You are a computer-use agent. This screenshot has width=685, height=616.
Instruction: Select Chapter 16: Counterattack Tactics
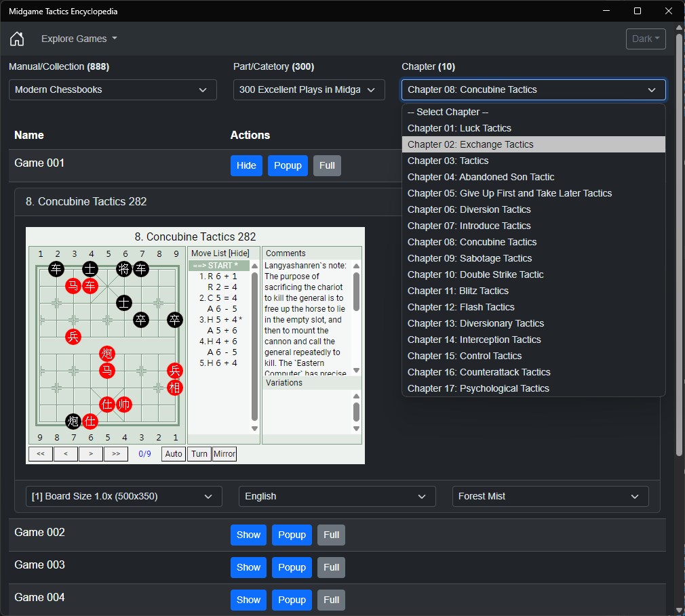tap(533, 373)
